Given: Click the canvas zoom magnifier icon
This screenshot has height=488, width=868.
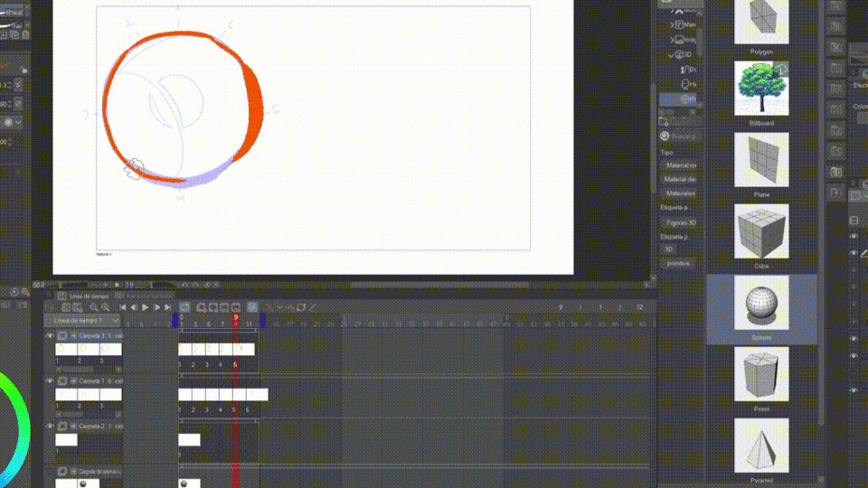Looking at the screenshot, I should pos(25,292).
